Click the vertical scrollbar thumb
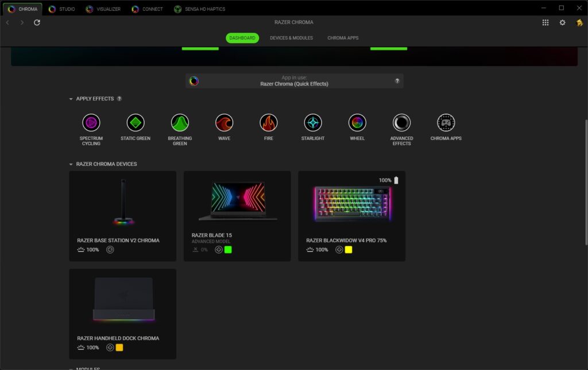The height and width of the screenshot is (370, 588). 586,182
